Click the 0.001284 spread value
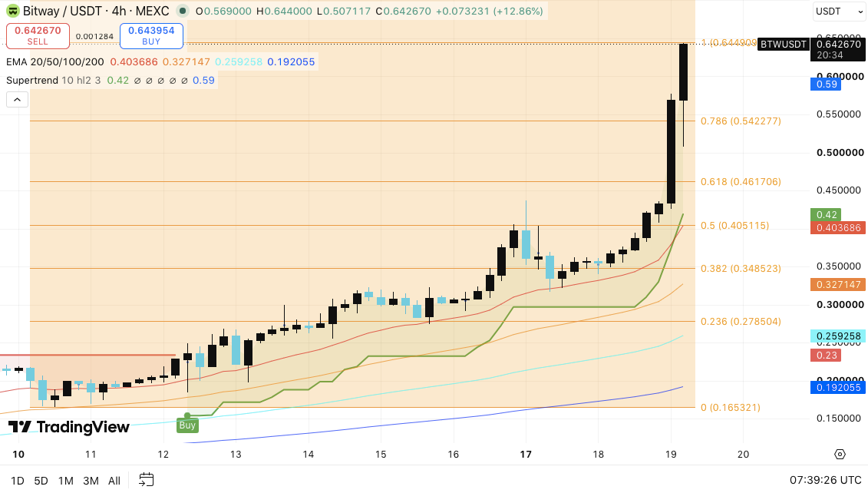868x493 pixels. (94, 37)
